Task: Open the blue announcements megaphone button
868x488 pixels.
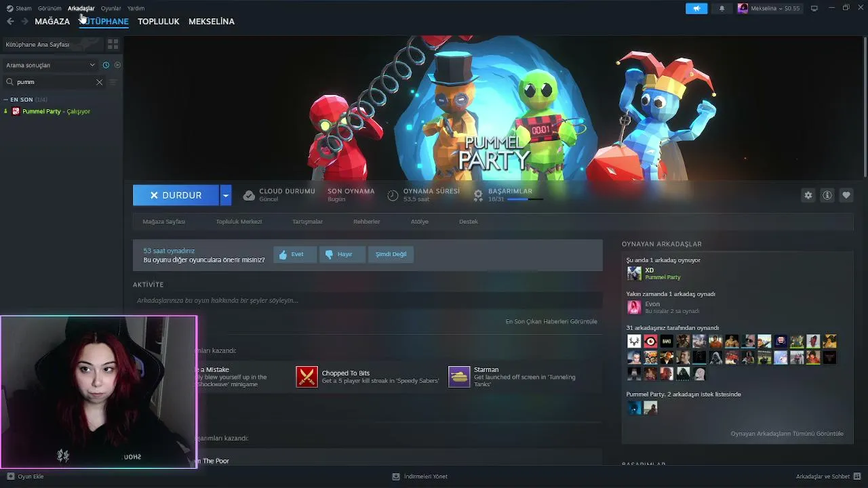Action: pyautogui.click(x=696, y=8)
